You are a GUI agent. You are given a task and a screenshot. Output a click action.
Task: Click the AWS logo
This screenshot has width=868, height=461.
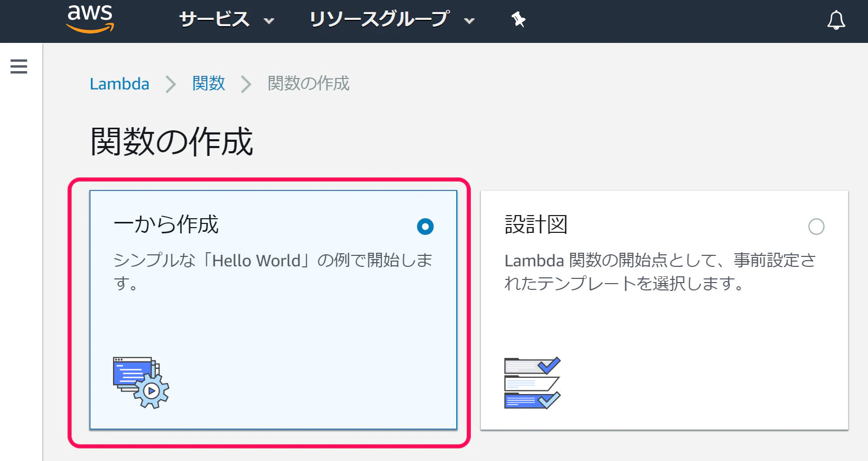[90, 19]
